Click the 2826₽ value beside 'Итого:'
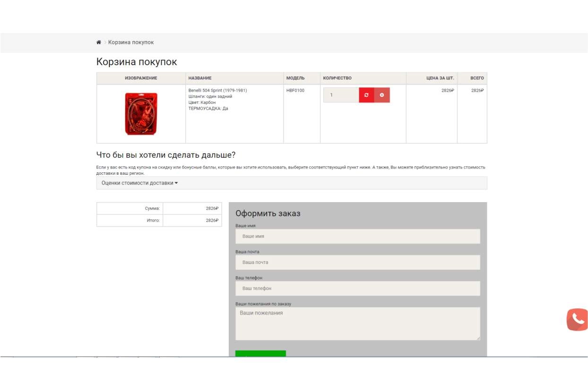 [212, 221]
